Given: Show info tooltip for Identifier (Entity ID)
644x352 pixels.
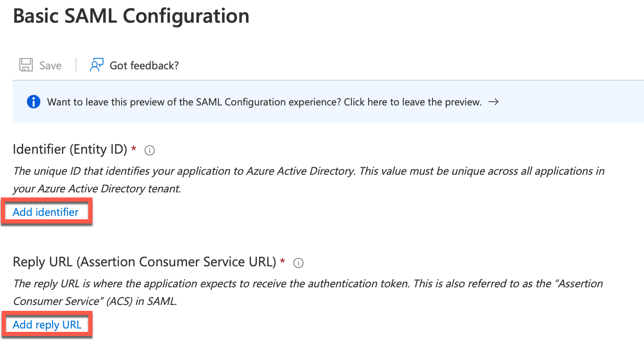Looking at the screenshot, I should (150, 150).
